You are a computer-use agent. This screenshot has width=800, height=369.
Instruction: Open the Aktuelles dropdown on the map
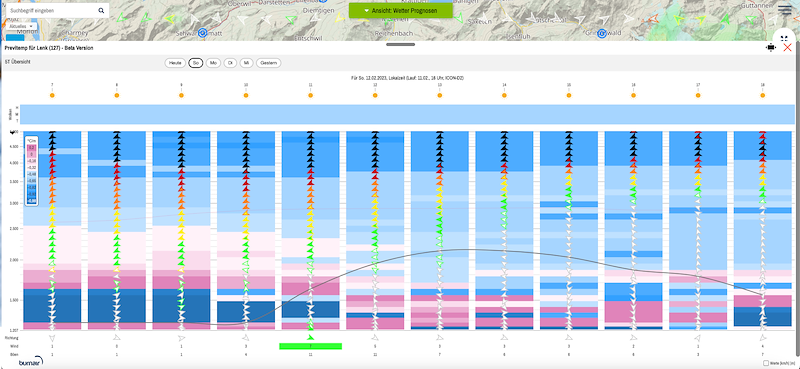pos(21,26)
